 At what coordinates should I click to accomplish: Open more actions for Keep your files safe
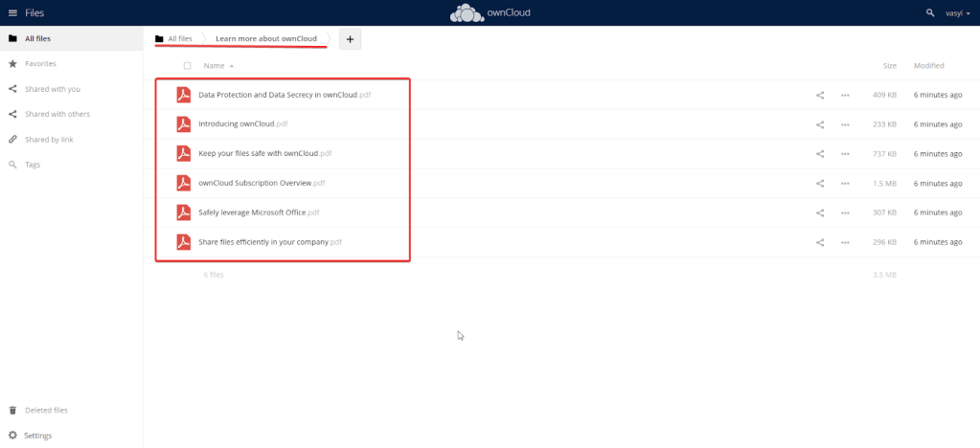[x=845, y=154]
